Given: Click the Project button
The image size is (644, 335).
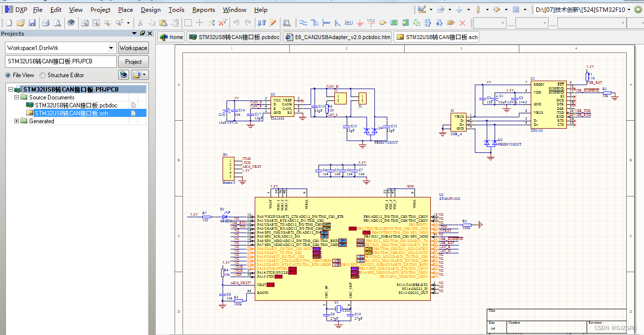Looking at the screenshot, I should (x=133, y=61).
